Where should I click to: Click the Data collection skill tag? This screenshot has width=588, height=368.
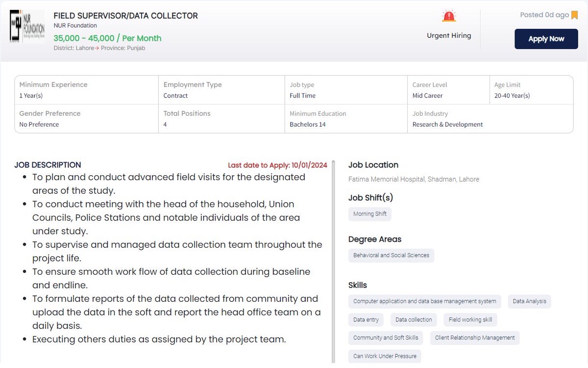point(414,319)
